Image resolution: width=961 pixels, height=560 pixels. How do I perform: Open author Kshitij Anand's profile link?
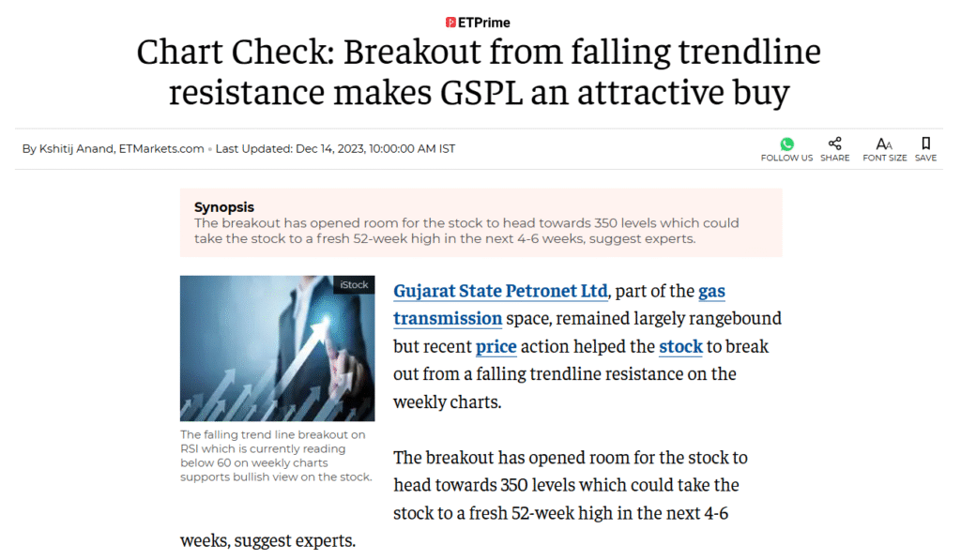[75, 149]
